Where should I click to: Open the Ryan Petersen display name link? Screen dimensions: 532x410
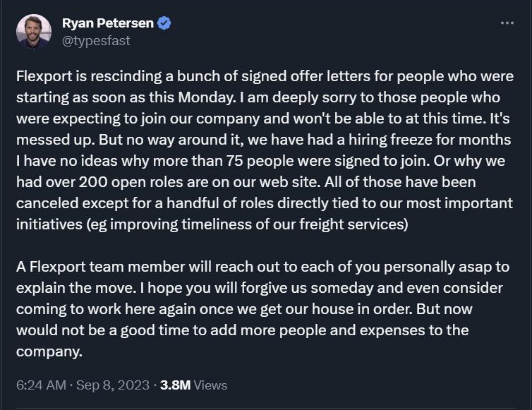click(x=108, y=23)
